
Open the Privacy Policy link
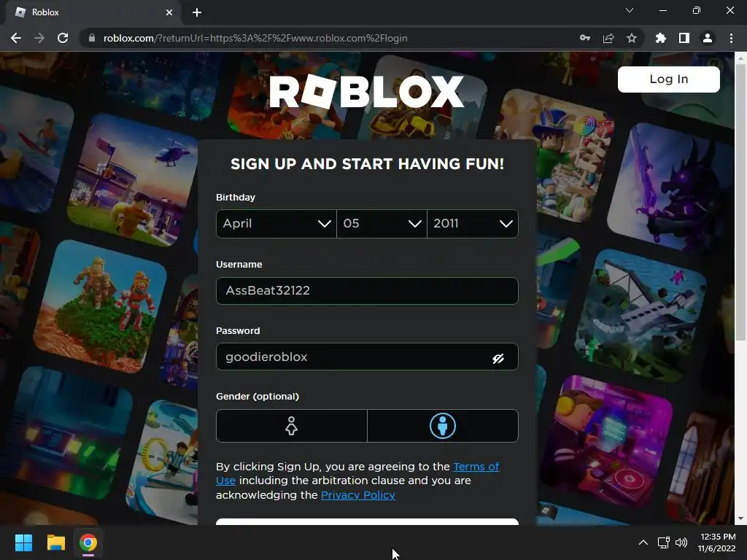(x=358, y=495)
